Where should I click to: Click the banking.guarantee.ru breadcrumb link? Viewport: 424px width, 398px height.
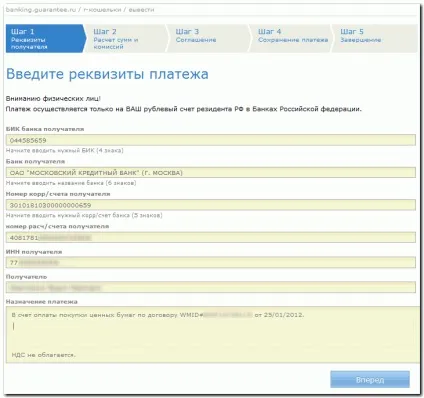(41, 10)
